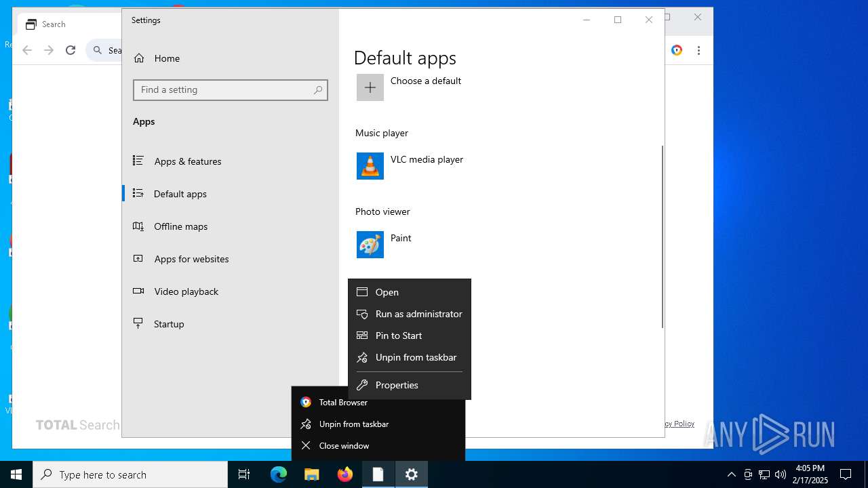
Task: Open Properties from the context menu
Action: click(410, 385)
